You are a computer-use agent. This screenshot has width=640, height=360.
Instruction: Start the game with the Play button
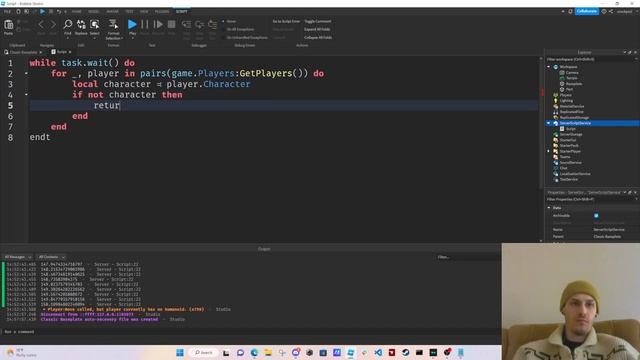(x=132, y=24)
